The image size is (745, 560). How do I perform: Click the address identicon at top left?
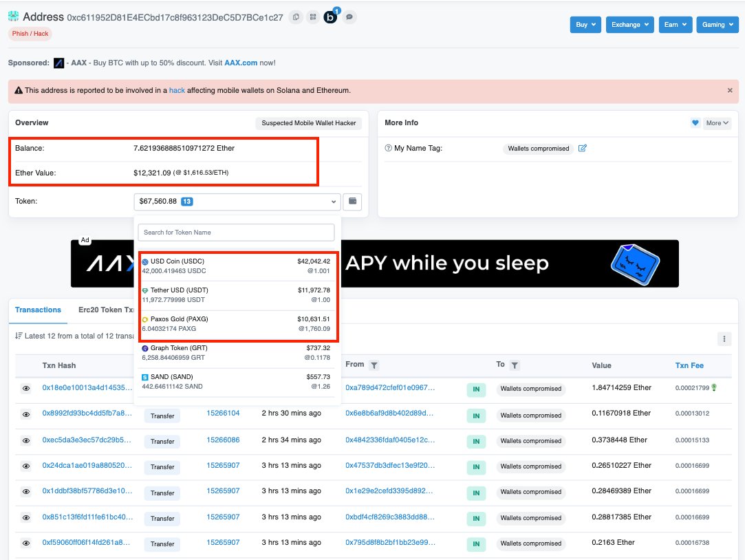13,17
